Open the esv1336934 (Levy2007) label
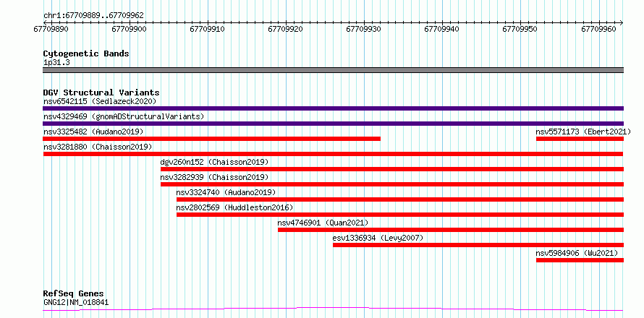Screen dimensions: 644x318 (x=378, y=238)
